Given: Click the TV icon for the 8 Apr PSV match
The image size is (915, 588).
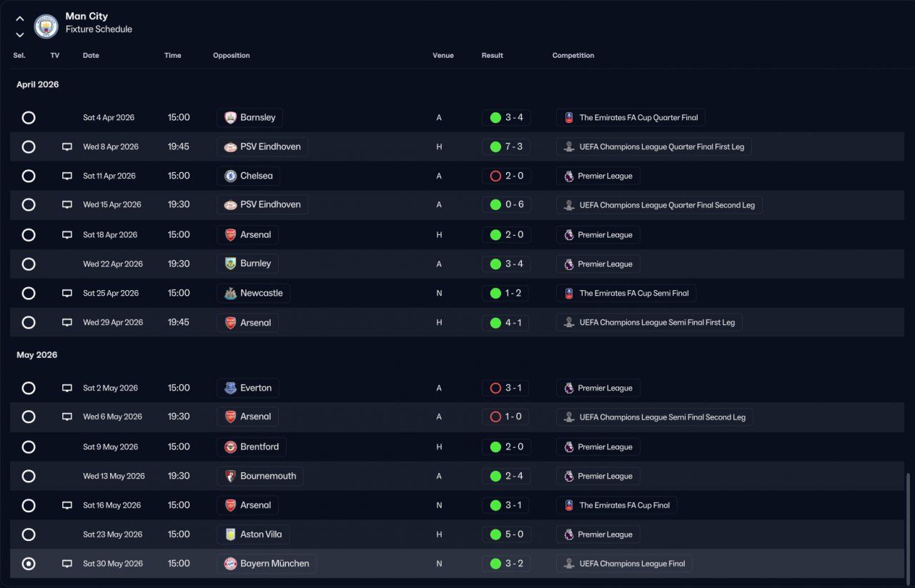Looking at the screenshot, I should click(x=67, y=146).
